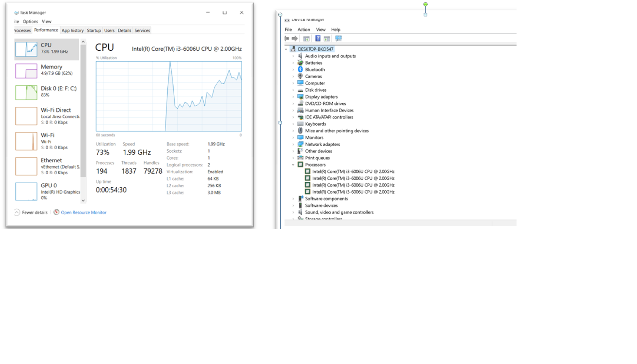Expand the Monitors category
Image resolution: width=637 pixels, height=364 pixels.
click(293, 137)
